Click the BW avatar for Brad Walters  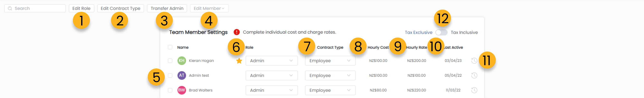pyautogui.click(x=182, y=90)
